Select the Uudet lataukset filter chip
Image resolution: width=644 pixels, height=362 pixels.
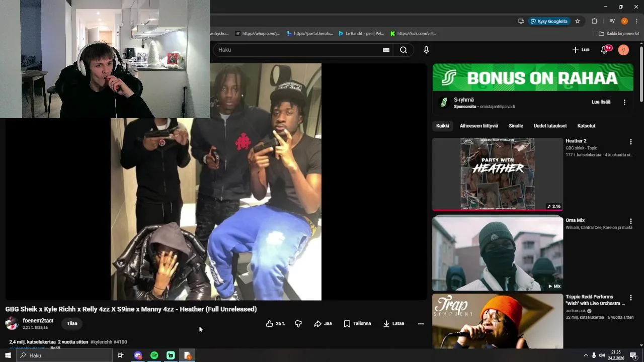[x=550, y=126]
